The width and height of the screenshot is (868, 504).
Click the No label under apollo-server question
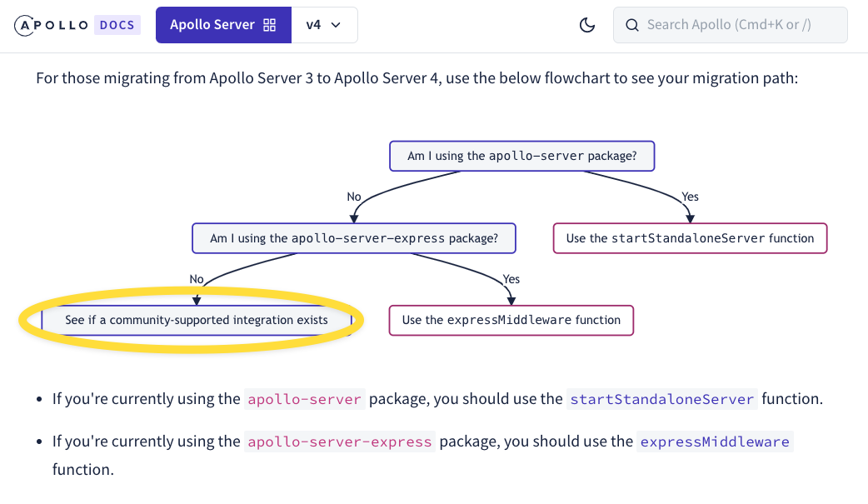(354, 197)
